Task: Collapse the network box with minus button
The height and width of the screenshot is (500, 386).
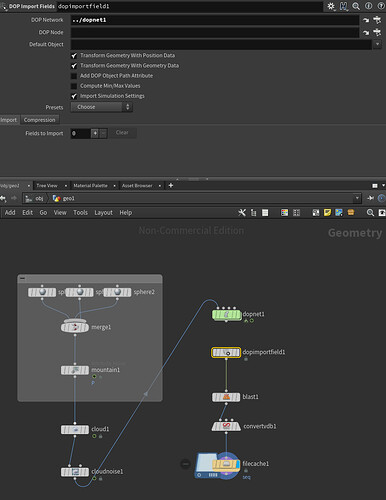Action: pyautogui.click(x=22, y=278)
